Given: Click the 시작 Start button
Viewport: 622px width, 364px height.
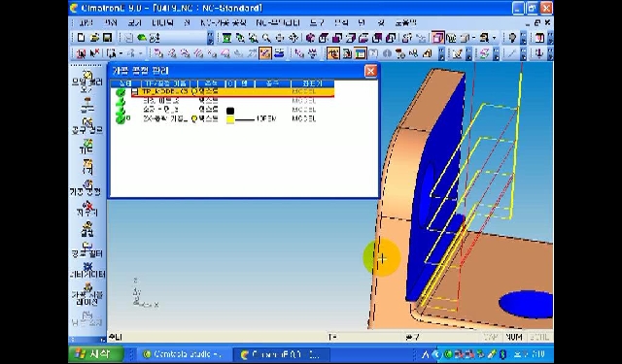Looking at the screenshot, I should point(95,353).
